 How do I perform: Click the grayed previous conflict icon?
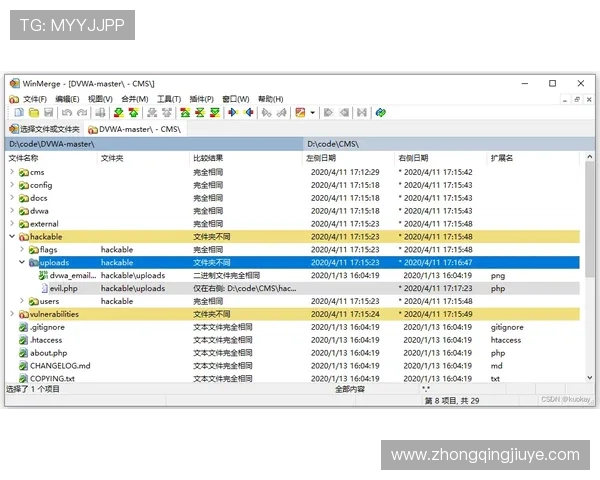click(x=167, y=113)
